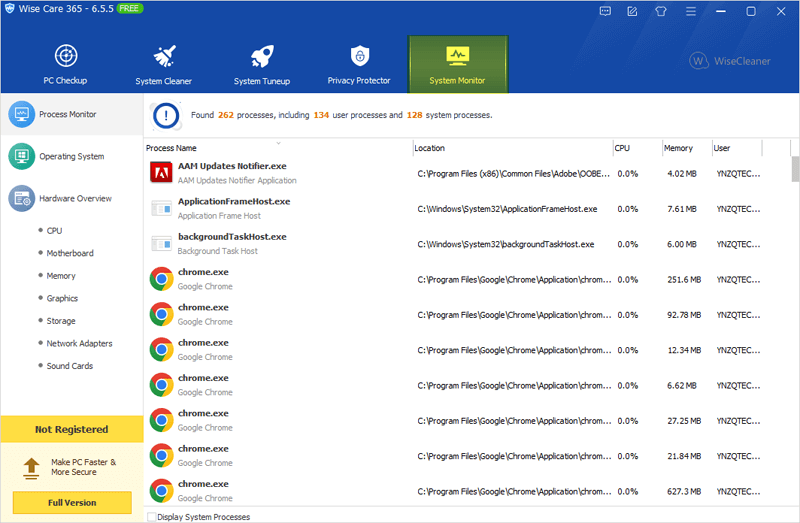This screenshot has width=800, height=523.
Task: Select the ApplicationFrameHost.exe icon
Action: click(161, 208)
